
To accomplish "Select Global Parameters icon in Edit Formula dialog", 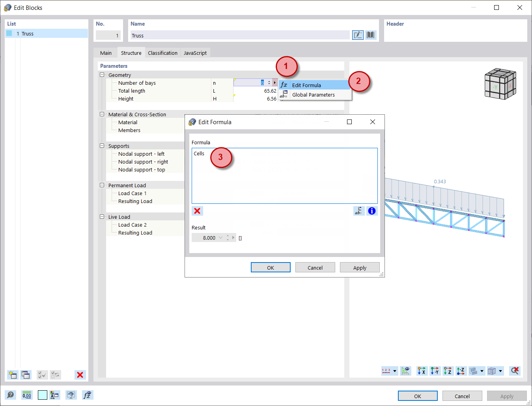I will click(x=359, y=211).
